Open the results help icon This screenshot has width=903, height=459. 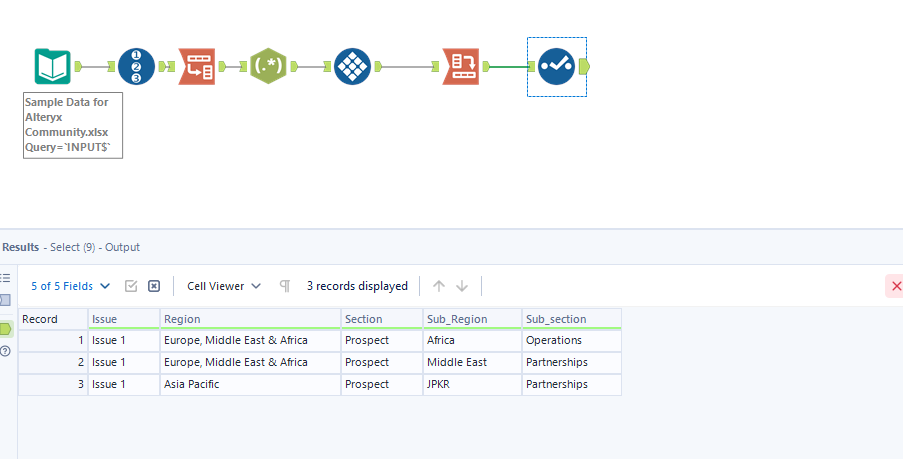pyautogui.click(x=6, y=351)
